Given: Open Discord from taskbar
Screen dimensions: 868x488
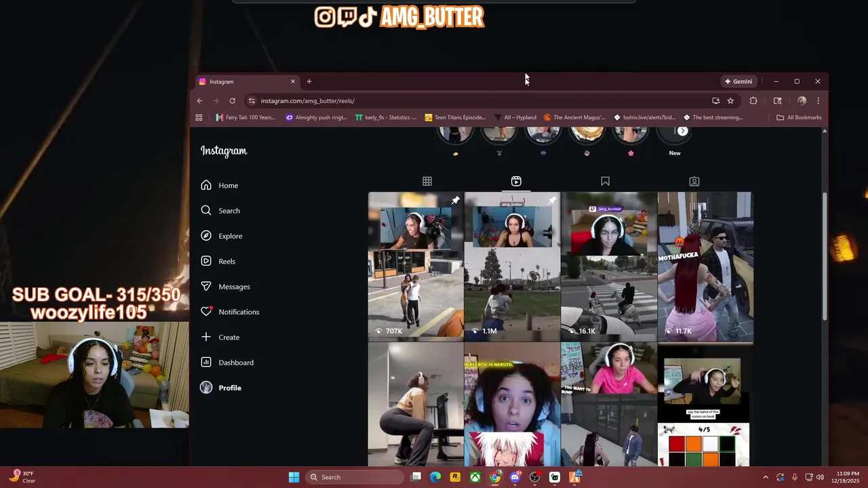Looking at the screenshot, I should coord(515,477).
